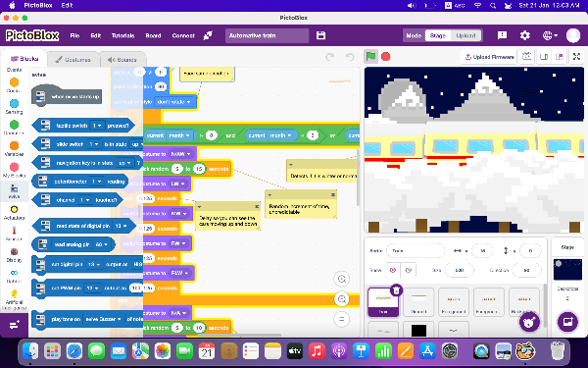Switch mode to Upload

tap(465, 35)
